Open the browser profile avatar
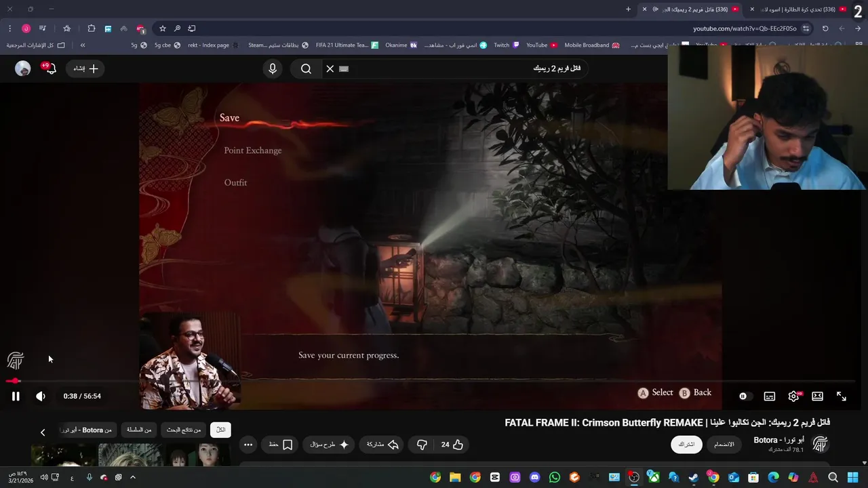Viewport: 868px width, 488px height. tap(26, 28)
